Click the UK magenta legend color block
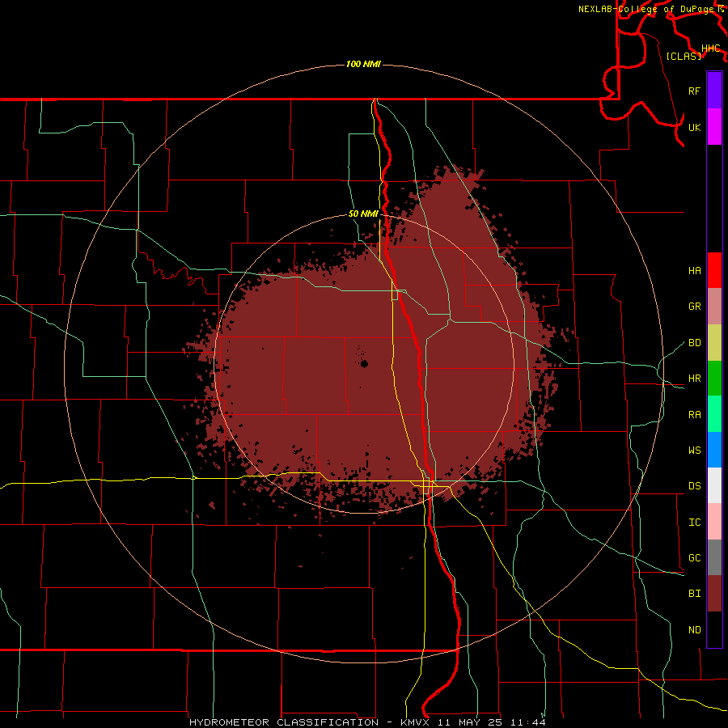This screenshot has width=728, height=728. coord(714,127)
